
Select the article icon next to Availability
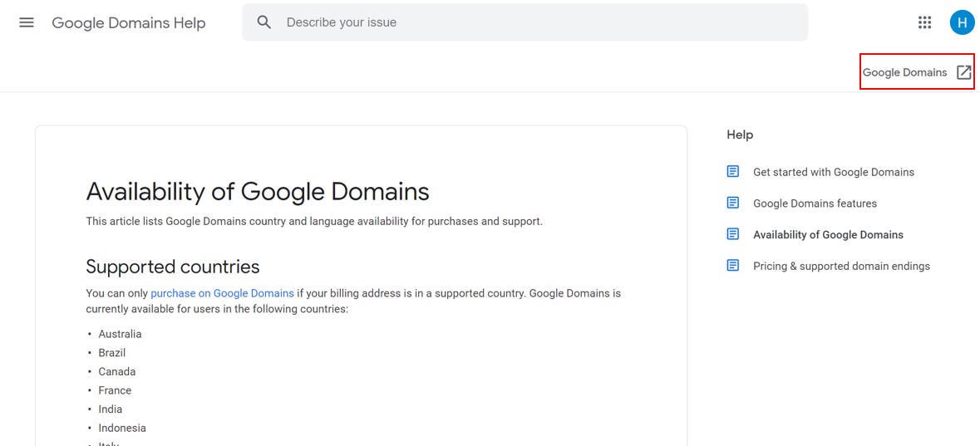click(732, 234)
